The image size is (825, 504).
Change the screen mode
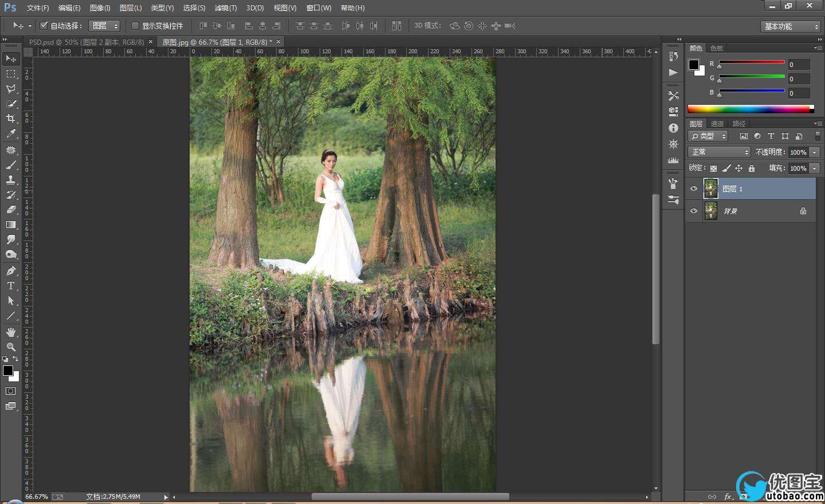coord(10,406)
